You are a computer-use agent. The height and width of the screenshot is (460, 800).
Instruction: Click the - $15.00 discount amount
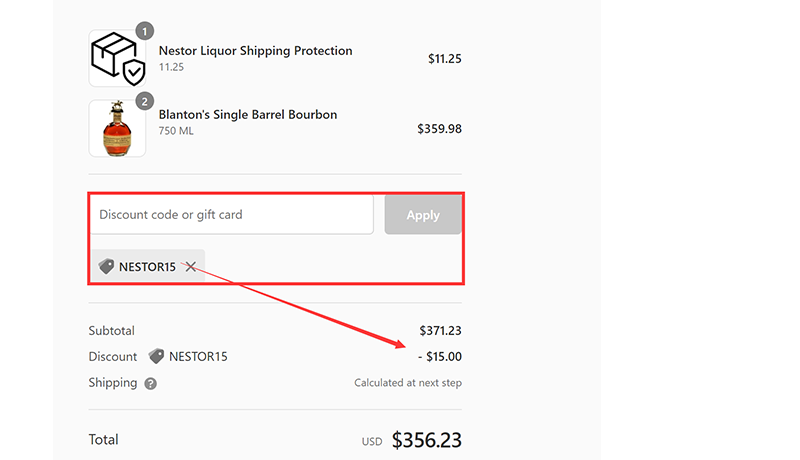439,357
